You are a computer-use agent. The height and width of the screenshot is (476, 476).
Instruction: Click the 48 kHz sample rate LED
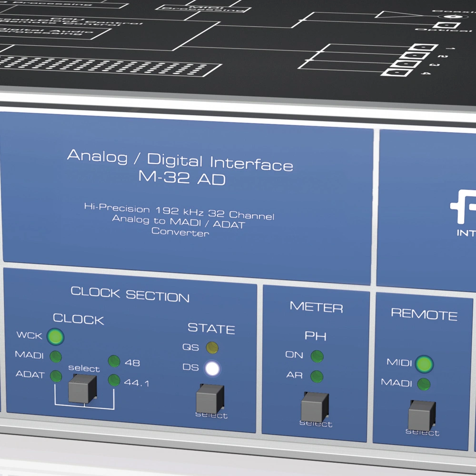[114, 361]
